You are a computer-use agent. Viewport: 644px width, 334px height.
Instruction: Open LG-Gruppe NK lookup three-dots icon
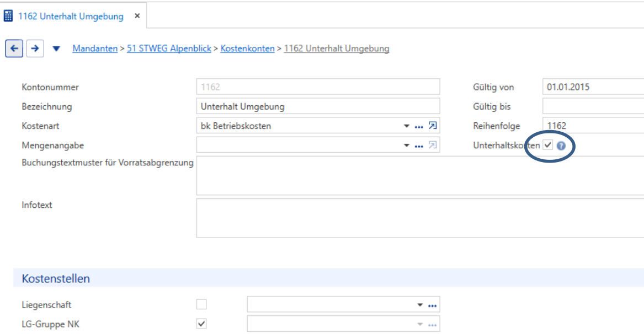(433, 325)
